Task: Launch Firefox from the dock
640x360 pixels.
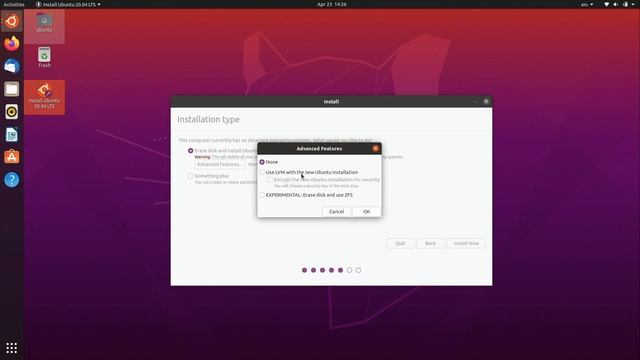Action: tap(11, 43)
